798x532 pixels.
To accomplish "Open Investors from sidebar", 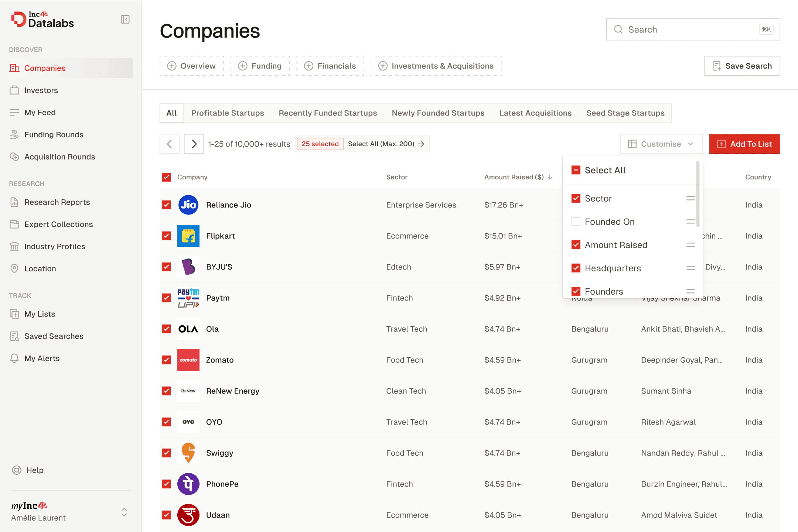I will tap(41, 90).
